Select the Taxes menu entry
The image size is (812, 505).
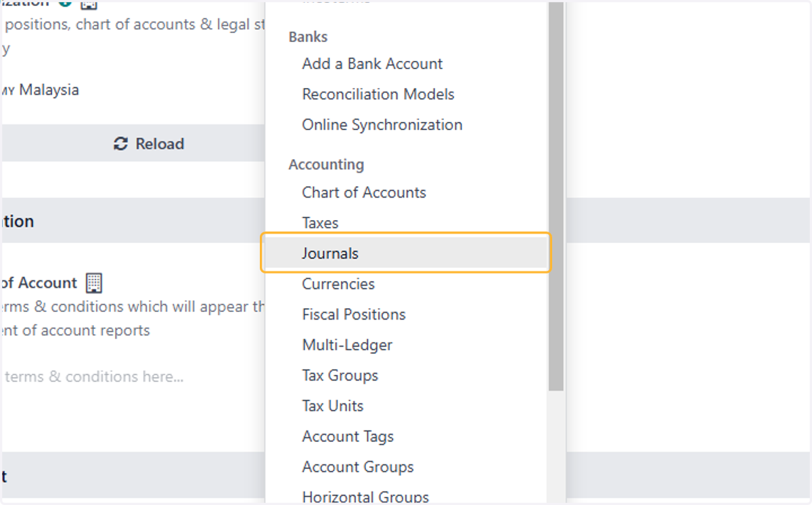(320, 223)
